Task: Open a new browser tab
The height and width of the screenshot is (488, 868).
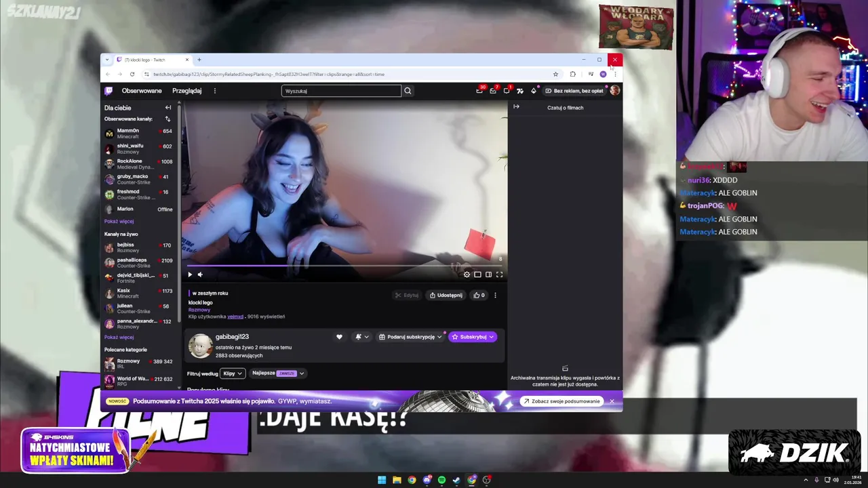Action: click(199, 60)
